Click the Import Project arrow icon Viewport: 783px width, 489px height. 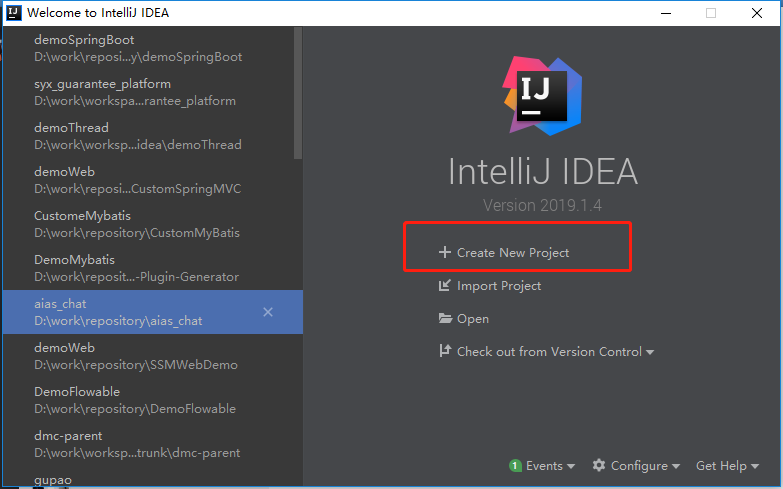pos(445,286)
